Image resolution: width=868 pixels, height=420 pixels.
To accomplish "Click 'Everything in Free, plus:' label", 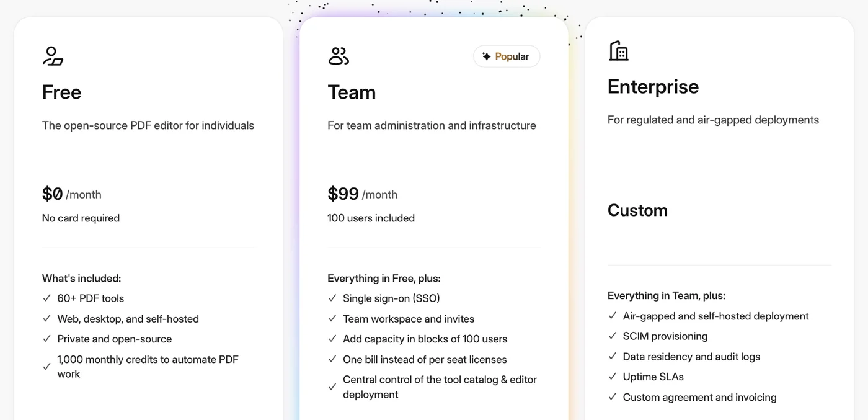I will coord(384,279).
